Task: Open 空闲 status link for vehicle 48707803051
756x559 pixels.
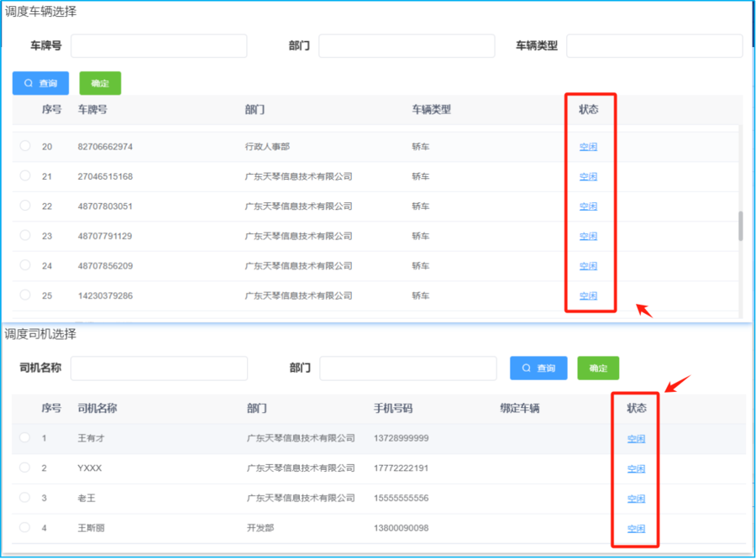Action: (x=588, y=206)
